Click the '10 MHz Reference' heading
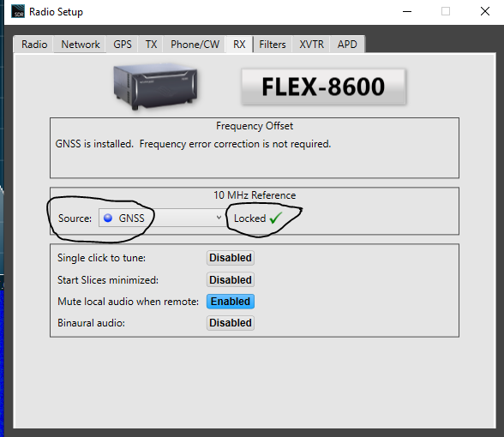Screen dimensions: 504x437 coord(255,195)
